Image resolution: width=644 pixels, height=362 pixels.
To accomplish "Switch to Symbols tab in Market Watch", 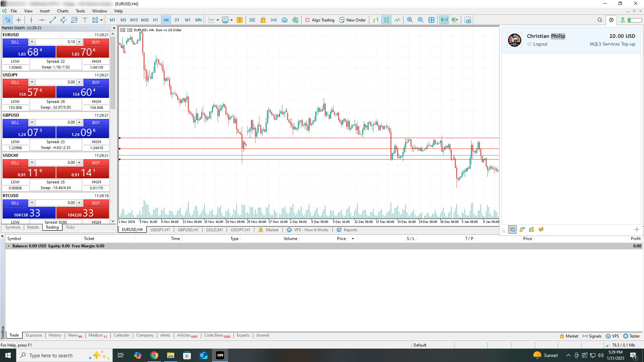I will pyautogui.click(x=13, y=227).
